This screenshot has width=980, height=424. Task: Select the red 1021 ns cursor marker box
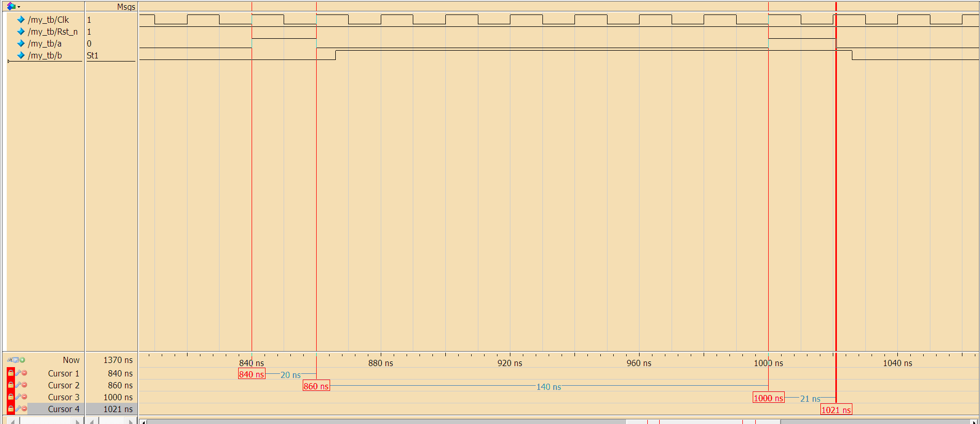click(x=835, y=410)
